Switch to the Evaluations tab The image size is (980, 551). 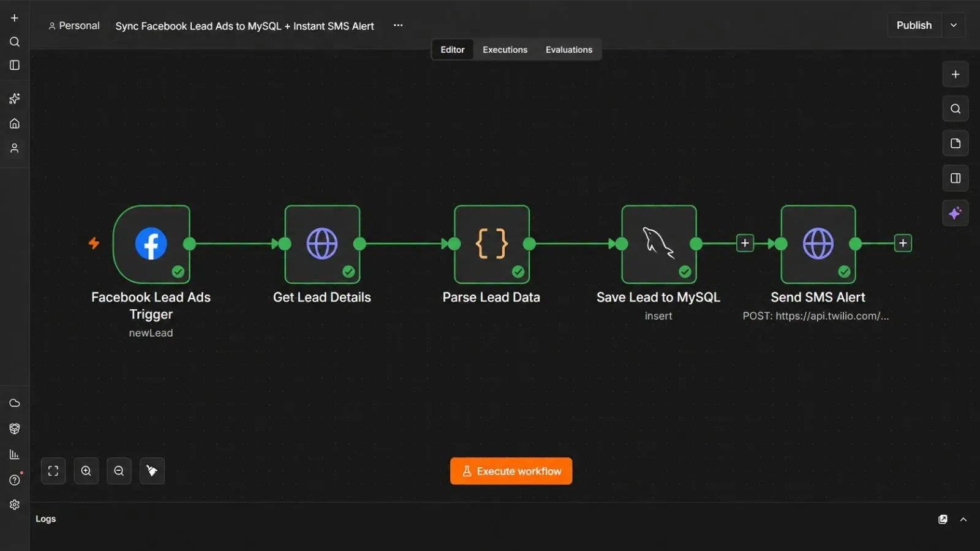[569, 50]
